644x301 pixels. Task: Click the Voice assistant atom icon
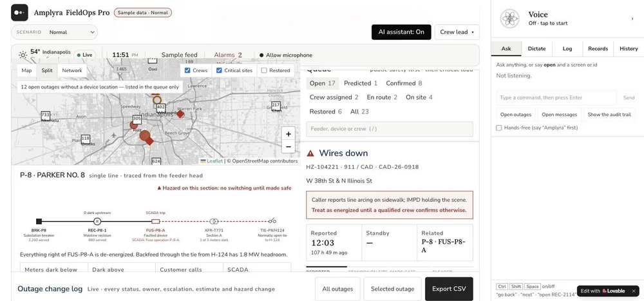[509, 19]
